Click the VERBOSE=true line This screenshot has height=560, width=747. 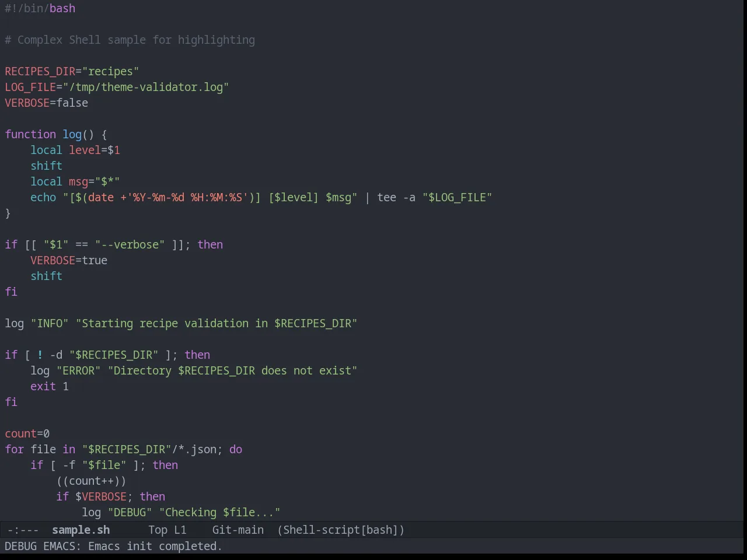(x=69, y=260)
